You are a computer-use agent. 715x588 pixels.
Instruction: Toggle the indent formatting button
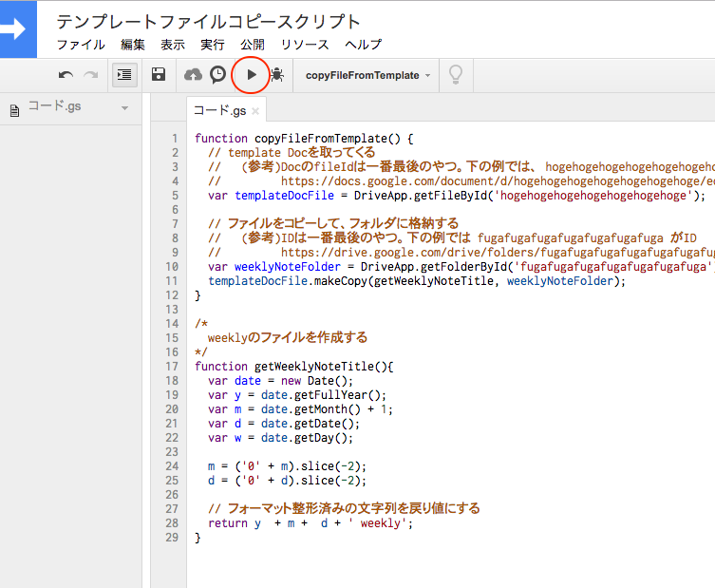(124, 74)
